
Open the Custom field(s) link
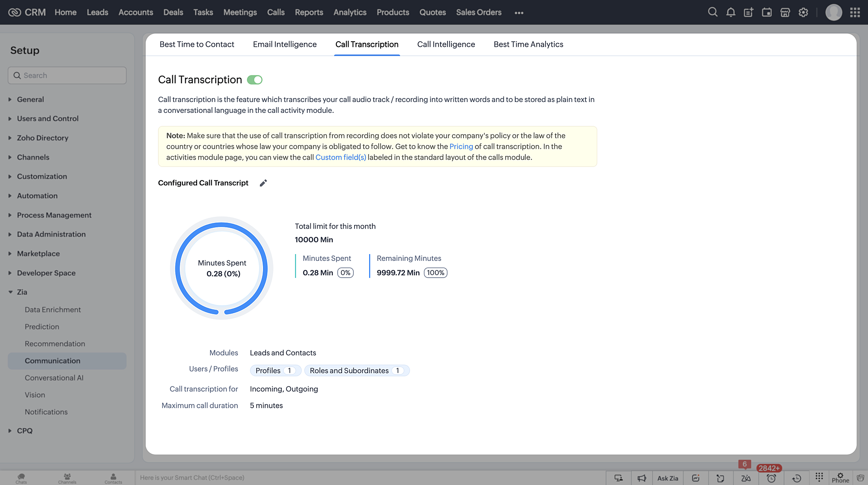[341, 157]
